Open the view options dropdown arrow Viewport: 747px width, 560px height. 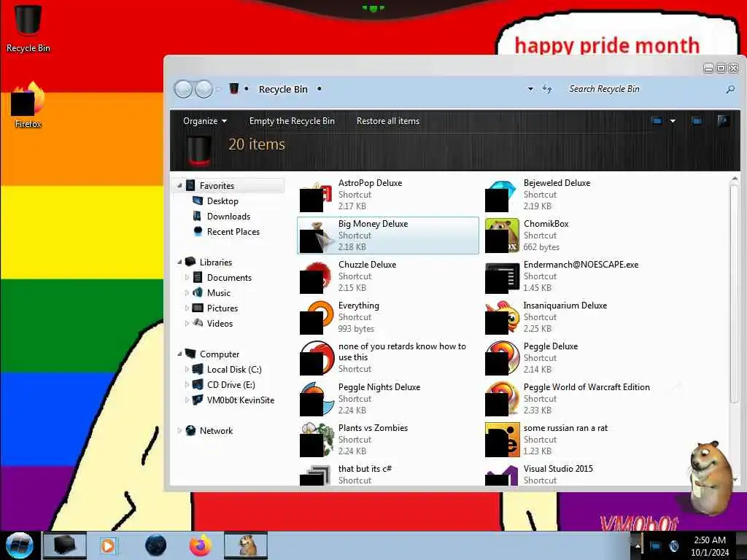pos(673,121)
